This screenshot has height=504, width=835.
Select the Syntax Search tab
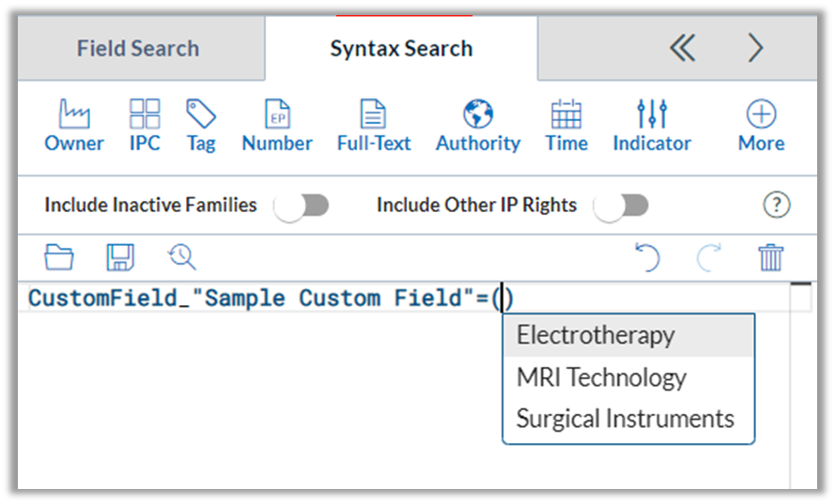[401, 49]
